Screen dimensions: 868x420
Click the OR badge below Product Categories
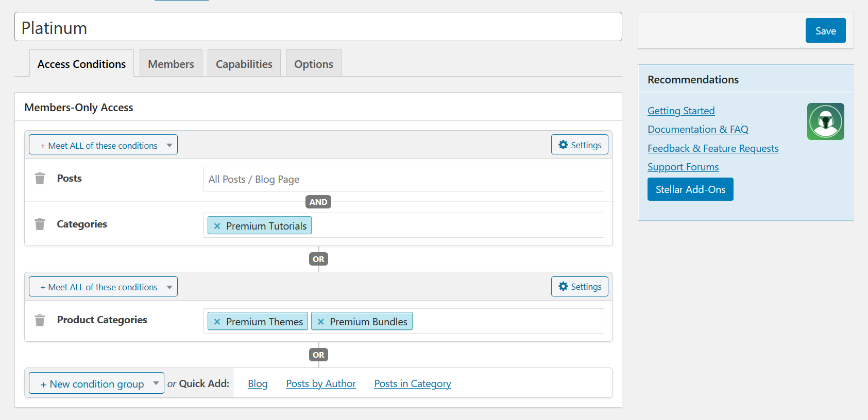click(x=318, y=355)
